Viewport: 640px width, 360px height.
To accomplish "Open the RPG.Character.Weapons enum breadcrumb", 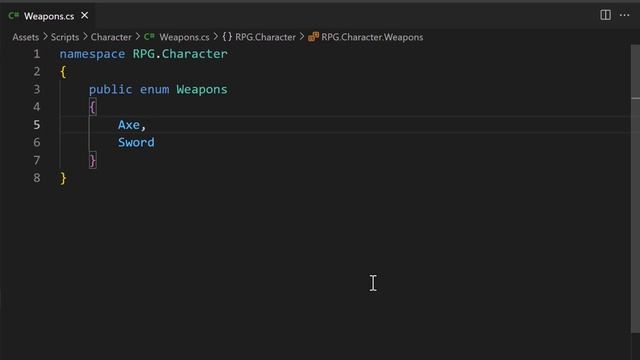I will click(372, 37).
